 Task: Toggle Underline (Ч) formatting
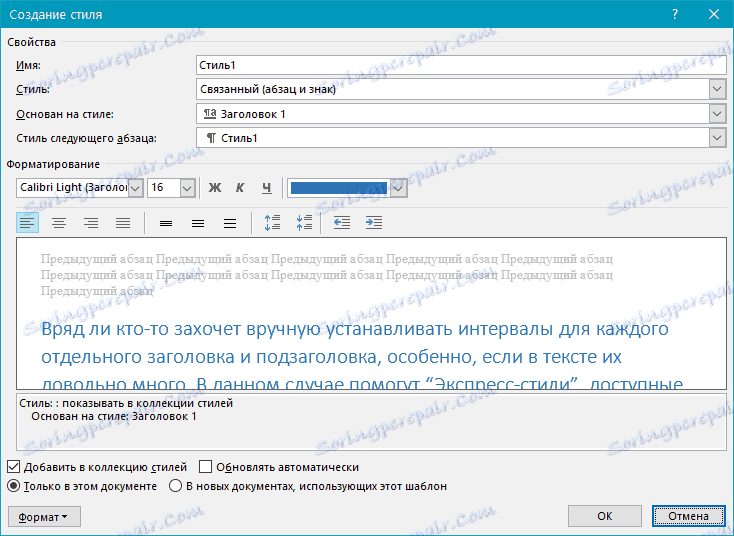(266, 188)
